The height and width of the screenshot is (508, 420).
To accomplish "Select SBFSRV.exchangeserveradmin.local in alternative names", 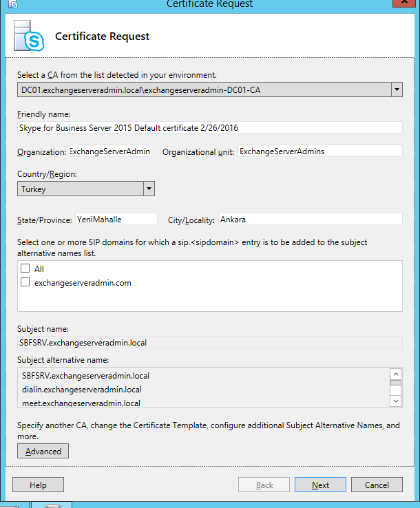I will point(85,376).
